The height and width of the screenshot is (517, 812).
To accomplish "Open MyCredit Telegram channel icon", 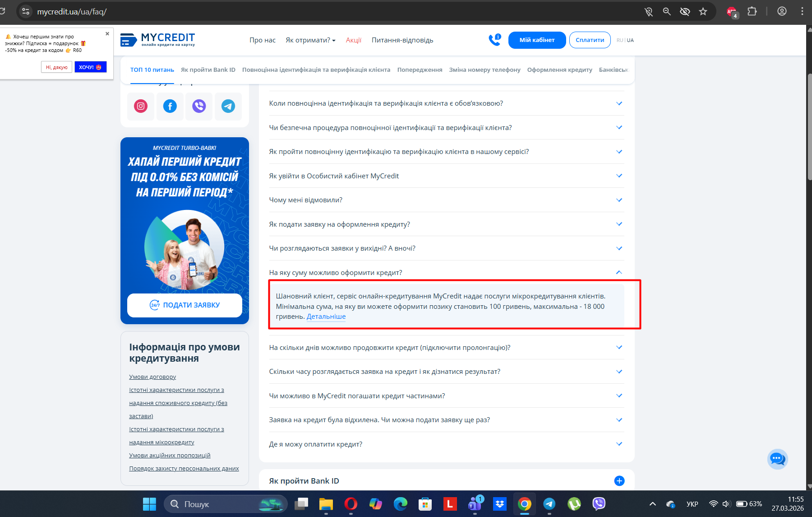I will (x=228, y=106).
